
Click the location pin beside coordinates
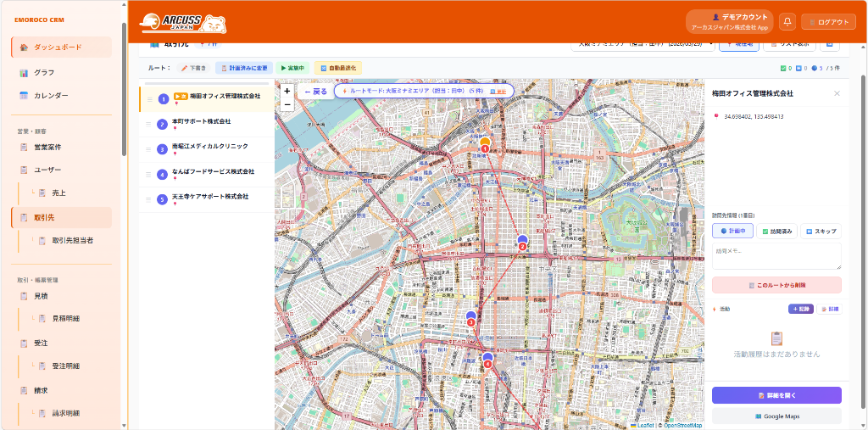tap(716, 117)
